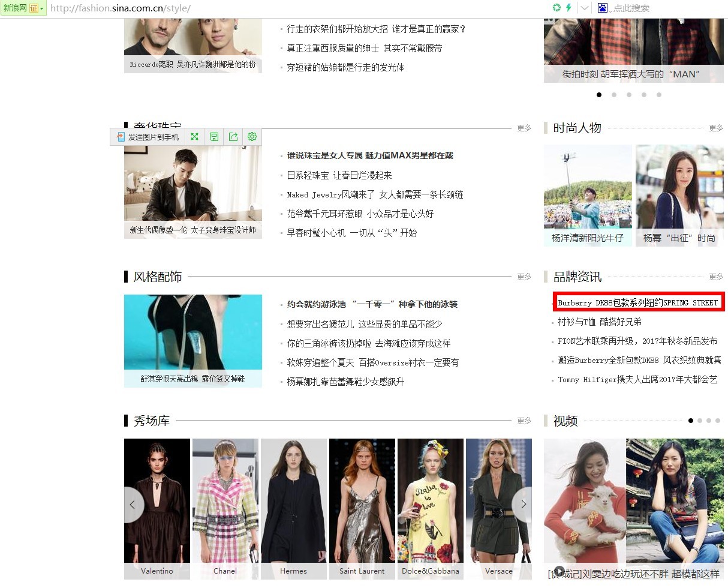Click the save image floppy icon
Image resolution: width=728 pixels, height=588 pixels.
[213, 137]
